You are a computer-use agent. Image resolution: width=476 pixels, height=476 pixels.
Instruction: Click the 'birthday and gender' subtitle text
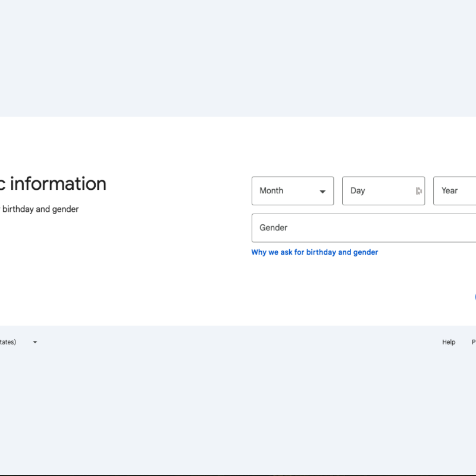(40, 209)
